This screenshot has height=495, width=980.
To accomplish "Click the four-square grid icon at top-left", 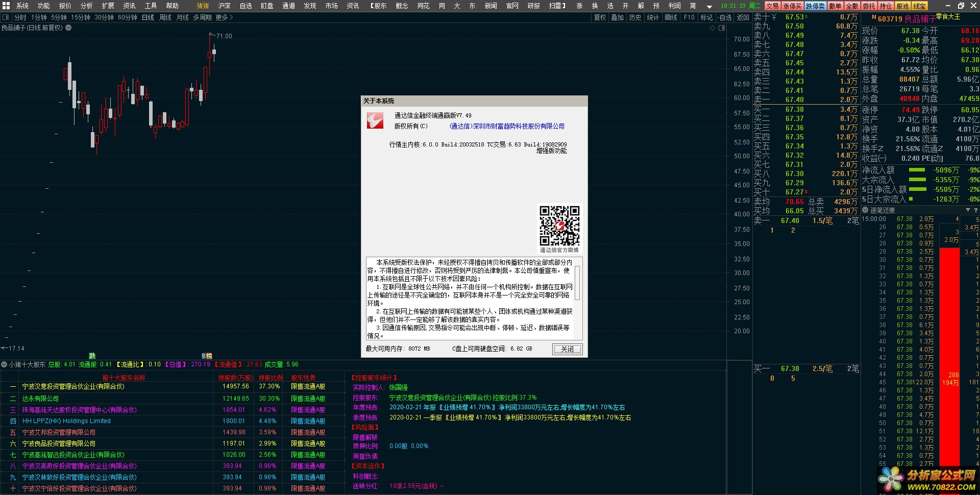I will coord(6,6).
